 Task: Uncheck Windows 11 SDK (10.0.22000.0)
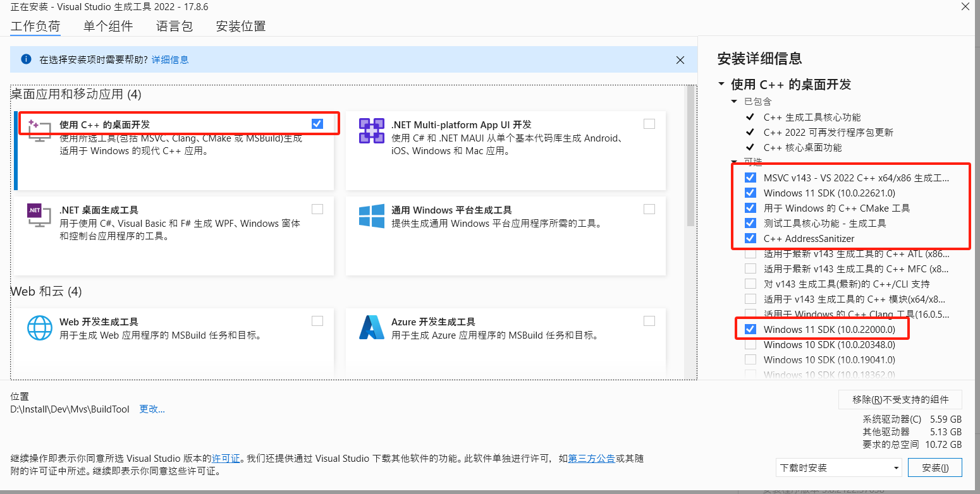coord(750,329)
